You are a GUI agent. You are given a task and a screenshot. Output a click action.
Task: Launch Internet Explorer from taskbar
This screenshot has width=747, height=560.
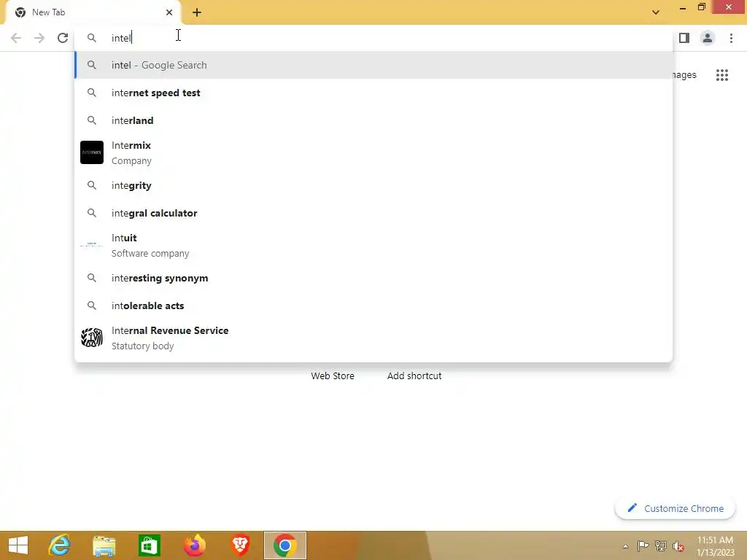pyautogui.click(x=59, y=545)
